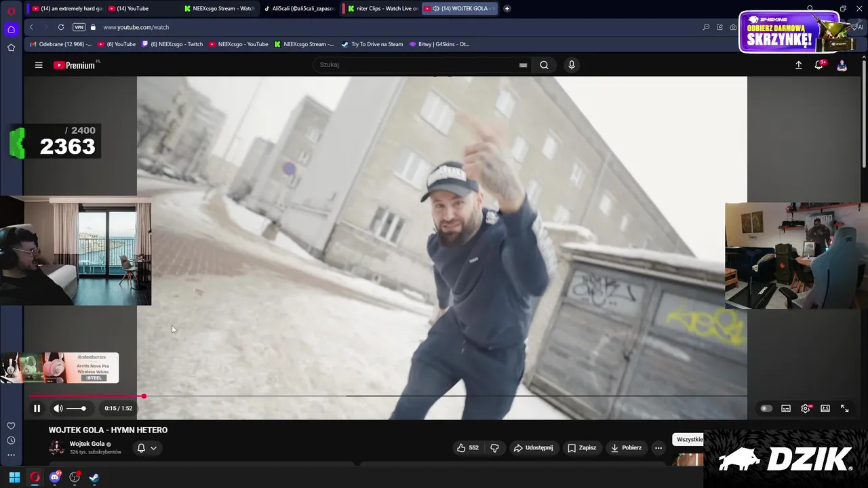Go to YouTube Premium home logo

click(x=75, y=65)
